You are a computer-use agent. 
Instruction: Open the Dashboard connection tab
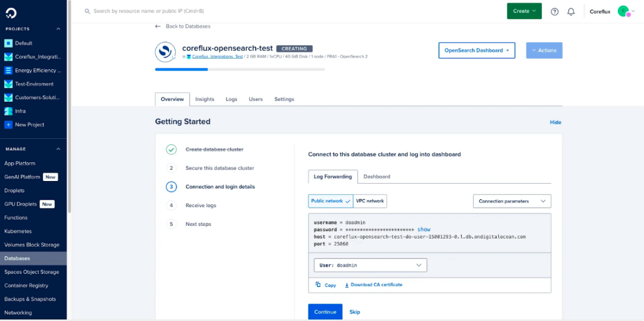376,176
